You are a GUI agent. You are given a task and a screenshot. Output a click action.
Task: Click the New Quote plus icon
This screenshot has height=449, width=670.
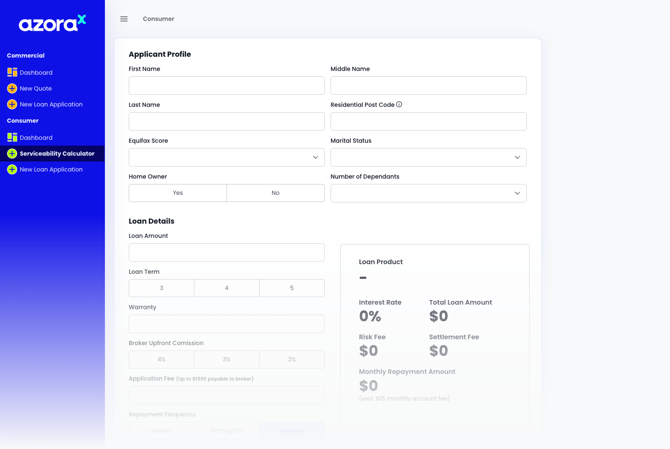(12, 89)
